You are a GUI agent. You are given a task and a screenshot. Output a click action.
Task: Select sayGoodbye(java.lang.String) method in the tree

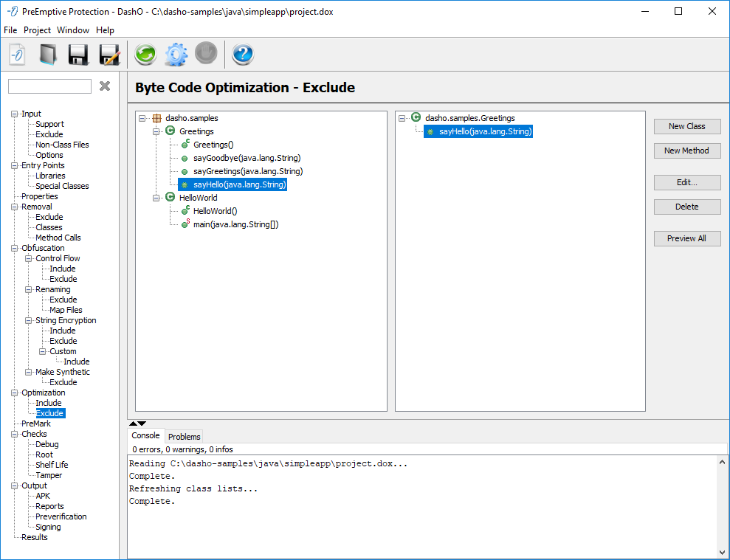click(x=247, y=158)
